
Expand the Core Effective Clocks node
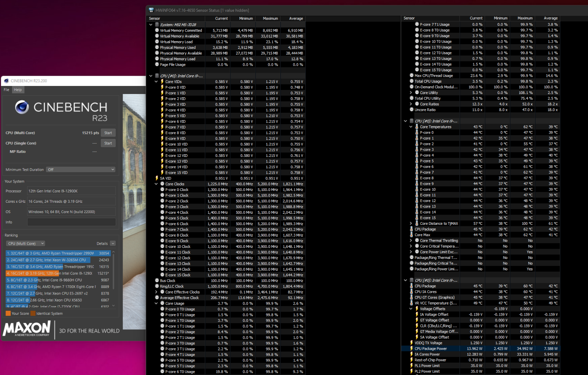[x=156, y=292]
